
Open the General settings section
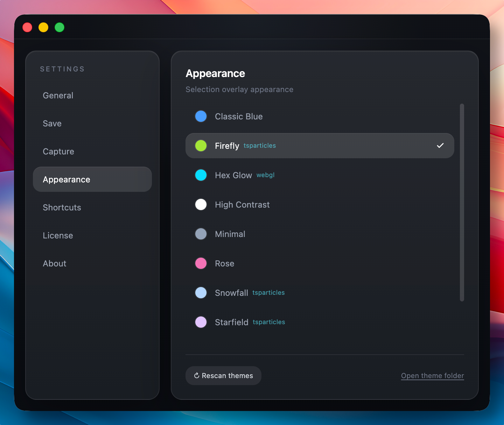58,96
